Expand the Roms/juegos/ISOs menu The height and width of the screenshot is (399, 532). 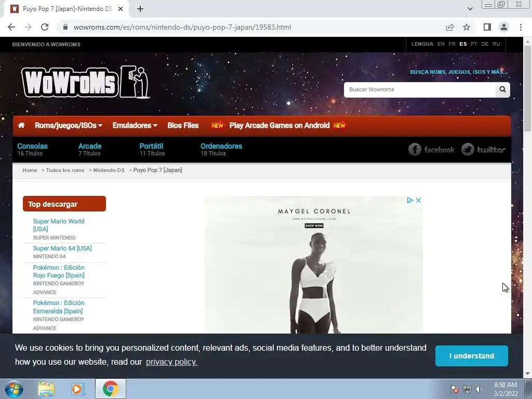coord(69,126)
